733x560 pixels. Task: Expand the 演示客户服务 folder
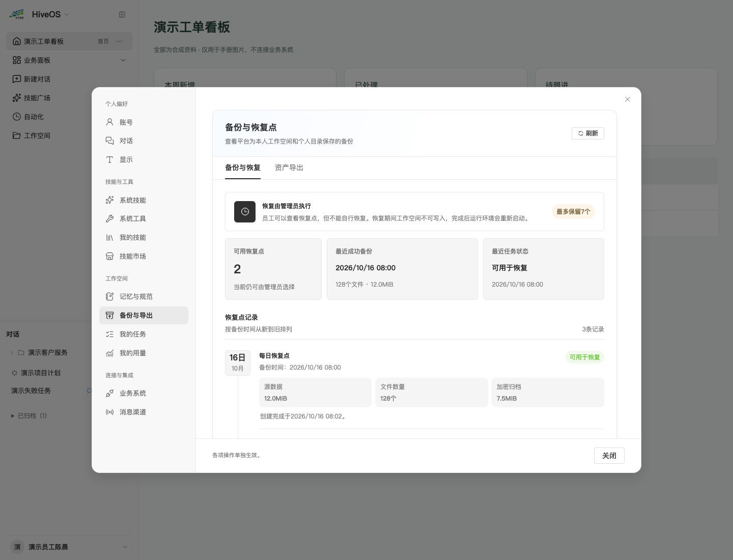pos(12,352)
